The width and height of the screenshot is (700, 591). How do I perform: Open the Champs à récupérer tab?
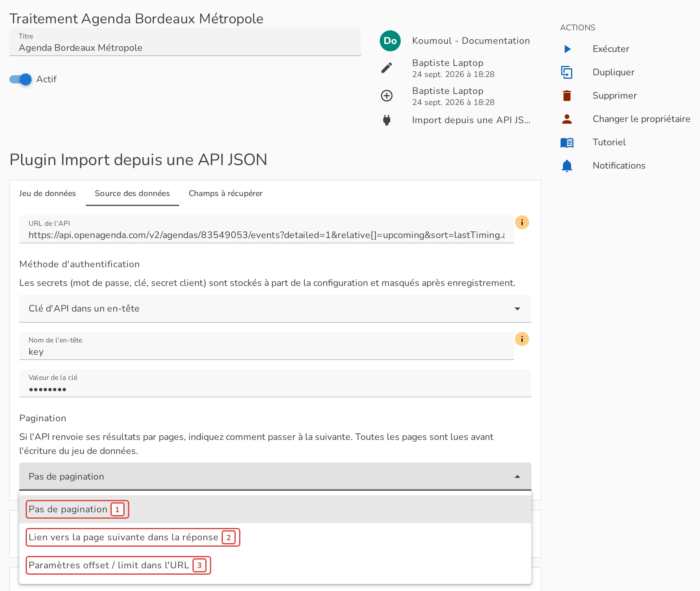[x=225, y=193]
